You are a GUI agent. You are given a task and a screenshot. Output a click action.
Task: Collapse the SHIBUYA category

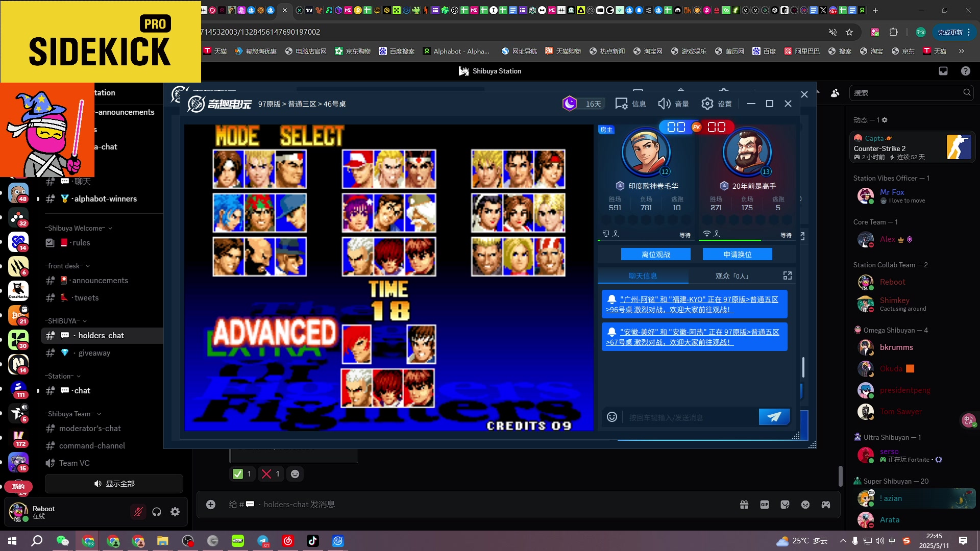(x=66, y=321)
